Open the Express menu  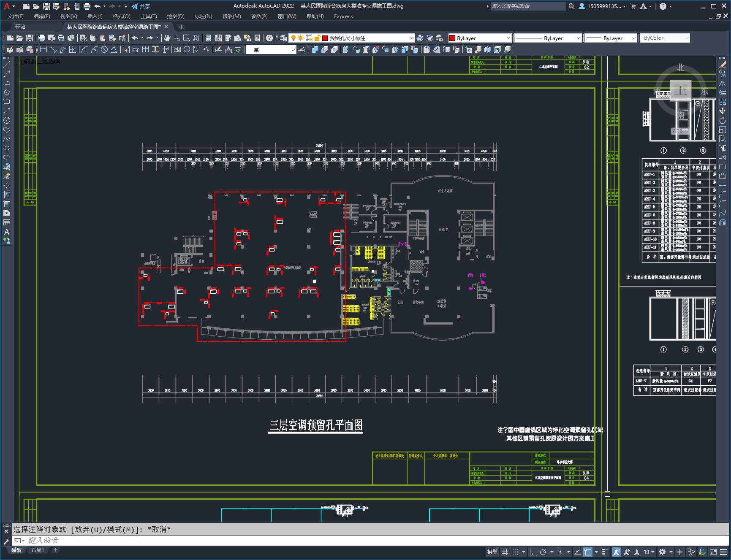coord(343,16)
